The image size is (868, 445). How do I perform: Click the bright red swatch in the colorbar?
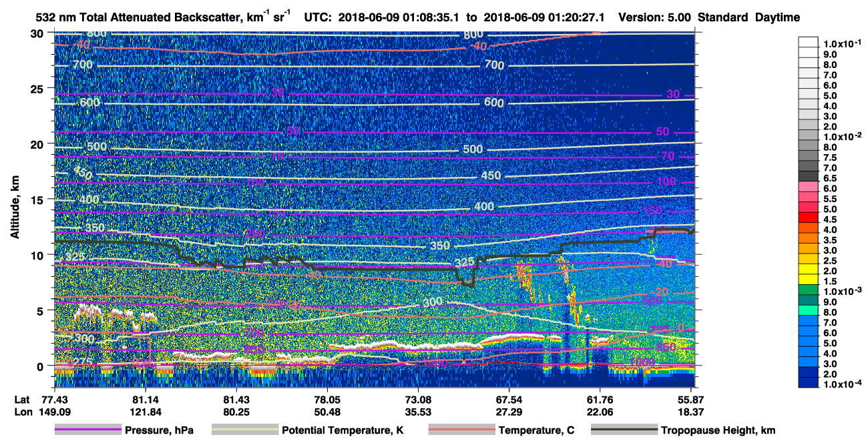(809, 217)
